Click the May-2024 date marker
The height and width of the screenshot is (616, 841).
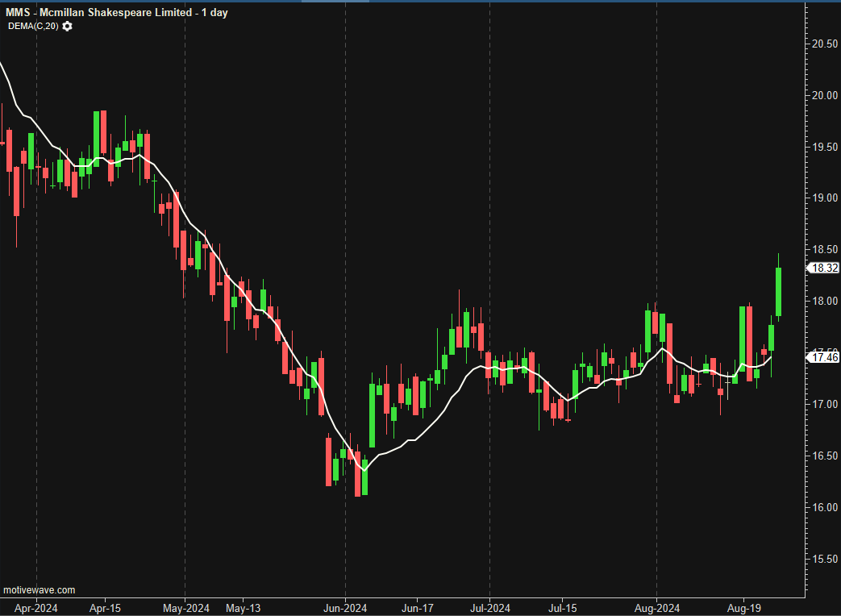tap(185, 607)
